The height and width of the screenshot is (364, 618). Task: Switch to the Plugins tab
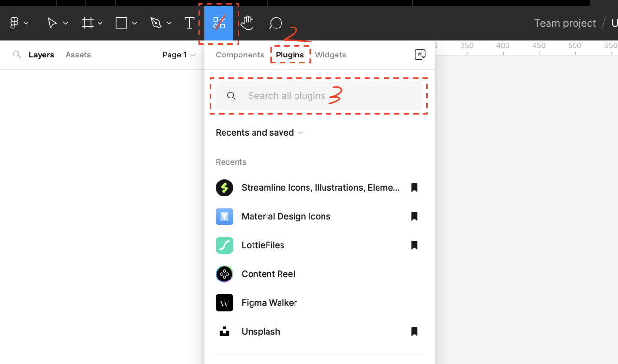click(x=290, y=55)
